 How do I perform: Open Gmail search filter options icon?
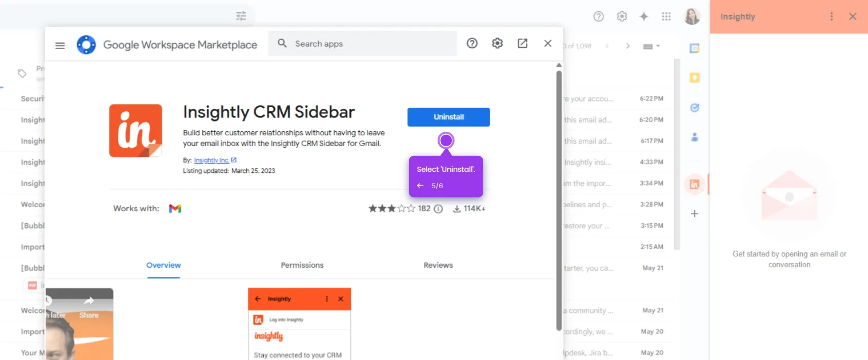[241, 16]
